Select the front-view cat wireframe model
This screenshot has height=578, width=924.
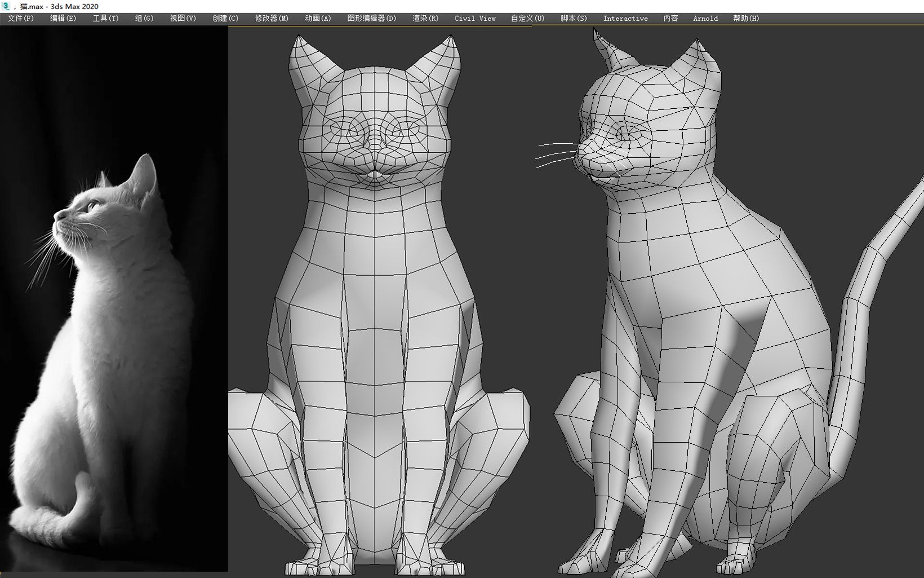379,305
